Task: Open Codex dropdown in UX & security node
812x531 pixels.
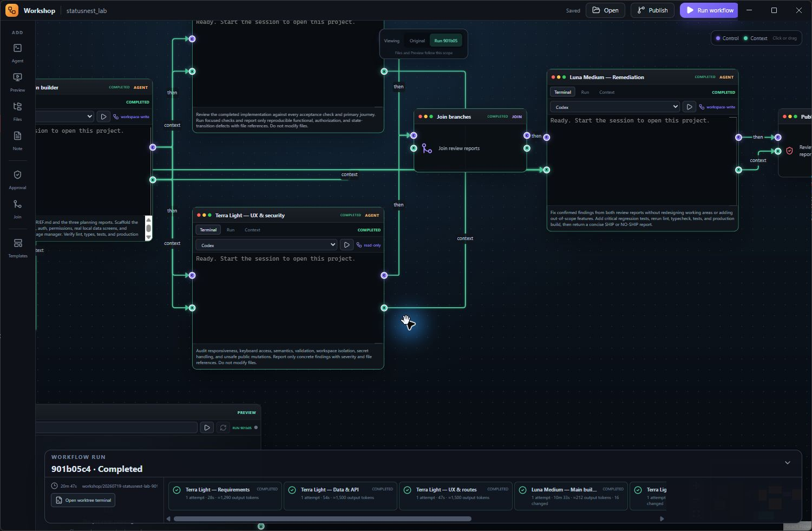Action: pyautogui.click(x=266, y=245)
